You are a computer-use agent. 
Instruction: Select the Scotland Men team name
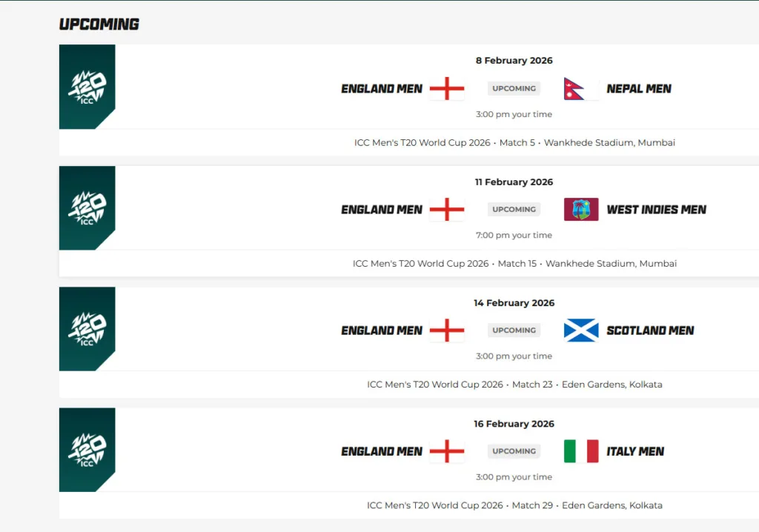click(650, 330)
